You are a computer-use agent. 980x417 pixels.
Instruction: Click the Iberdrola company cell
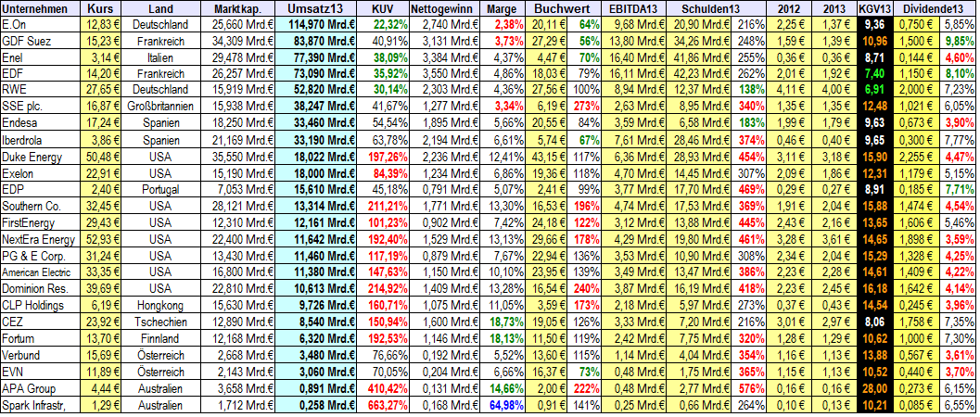click(41, 139)
